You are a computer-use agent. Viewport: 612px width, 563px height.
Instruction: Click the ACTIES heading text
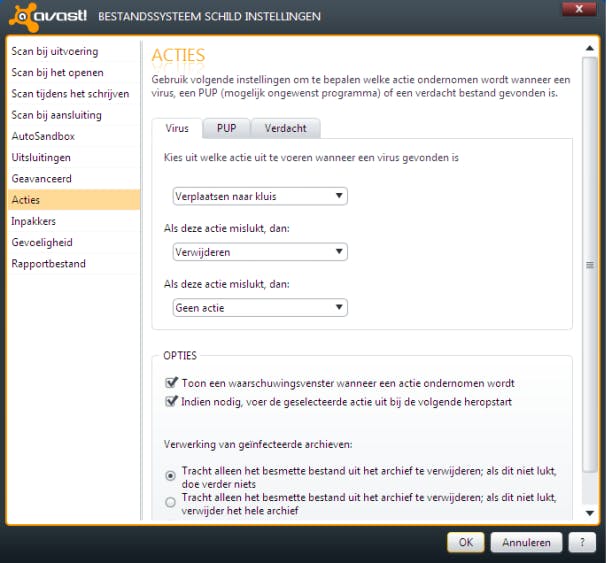(x=178, y=55)
